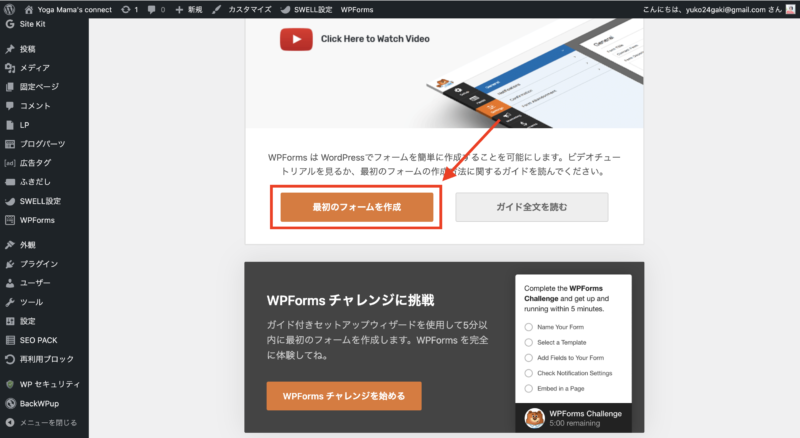Open カスタマイズ in the admin bar

click(242, 10)
